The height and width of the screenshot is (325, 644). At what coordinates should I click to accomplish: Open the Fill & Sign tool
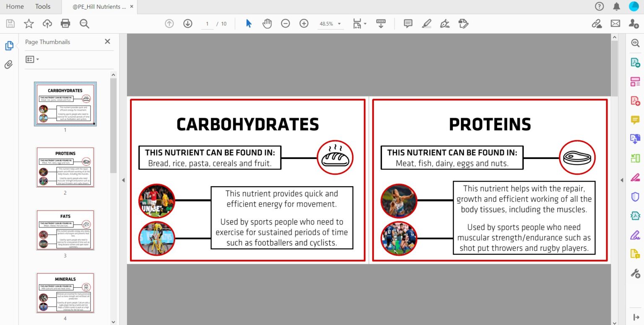[635, 235]
